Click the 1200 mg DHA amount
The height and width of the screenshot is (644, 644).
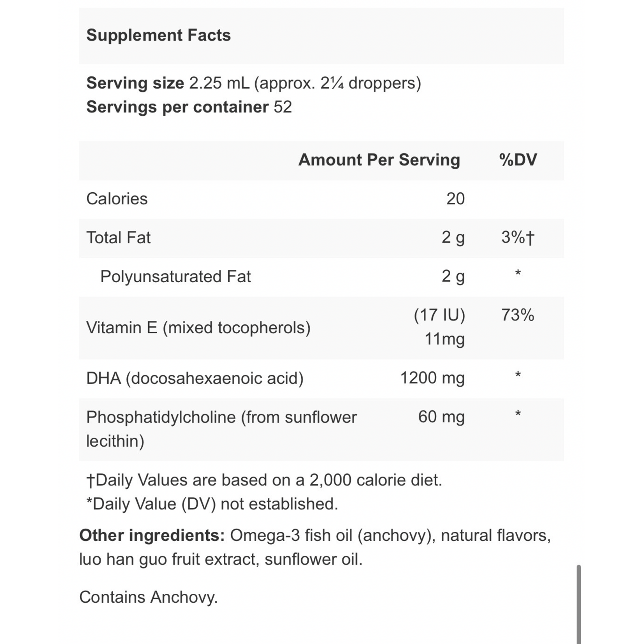click(x=432, y=378)
